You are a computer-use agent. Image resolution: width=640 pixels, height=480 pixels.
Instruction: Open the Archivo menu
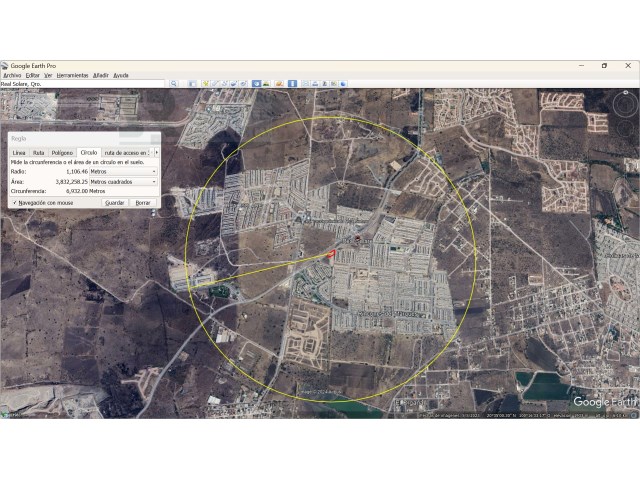[x=12, y=75]
